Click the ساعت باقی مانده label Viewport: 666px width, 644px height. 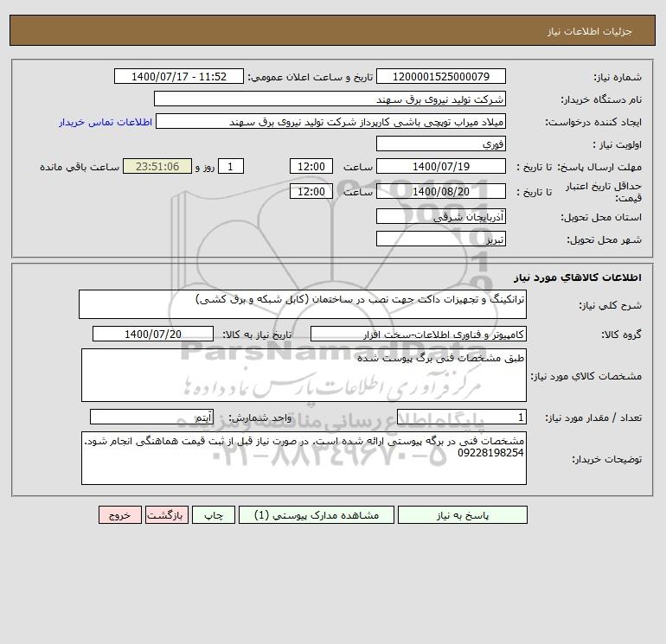80,167
